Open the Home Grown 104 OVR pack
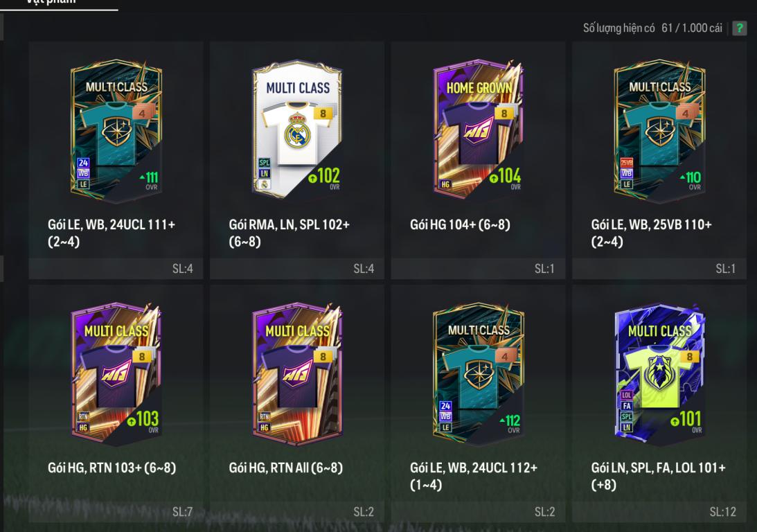The image size is (757, 532). [478, 160]
